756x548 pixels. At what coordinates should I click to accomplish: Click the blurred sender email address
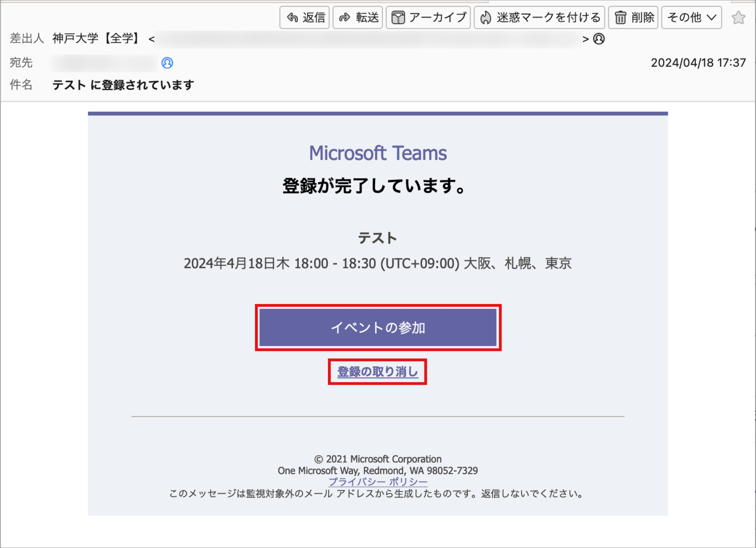pyautogui.click(x=368, y=39)
